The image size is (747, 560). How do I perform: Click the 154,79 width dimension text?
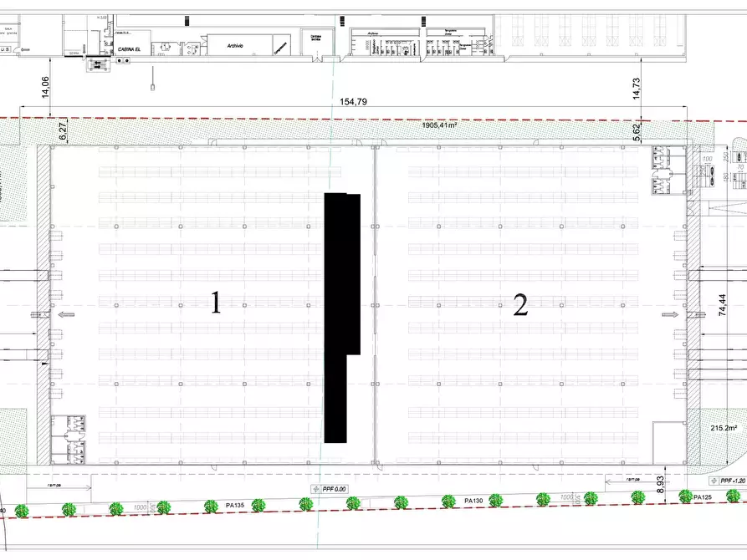[352, 102]
